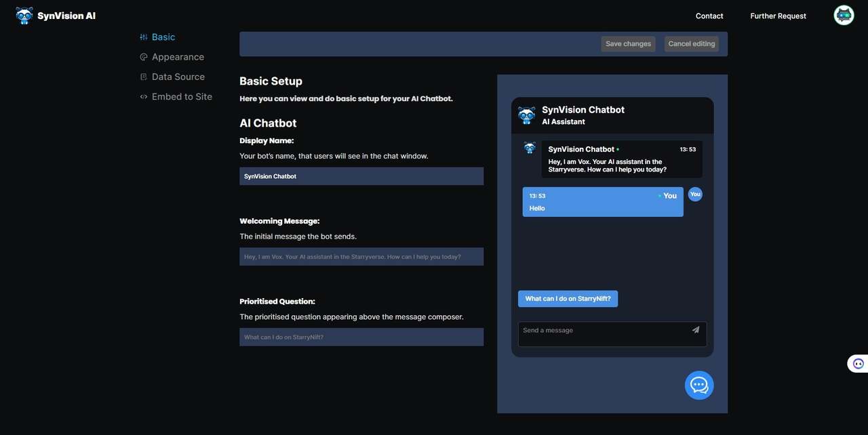Click the small bot avatar beside the greeting
Viewport: 868px width, 435px height.
point(530,148)
